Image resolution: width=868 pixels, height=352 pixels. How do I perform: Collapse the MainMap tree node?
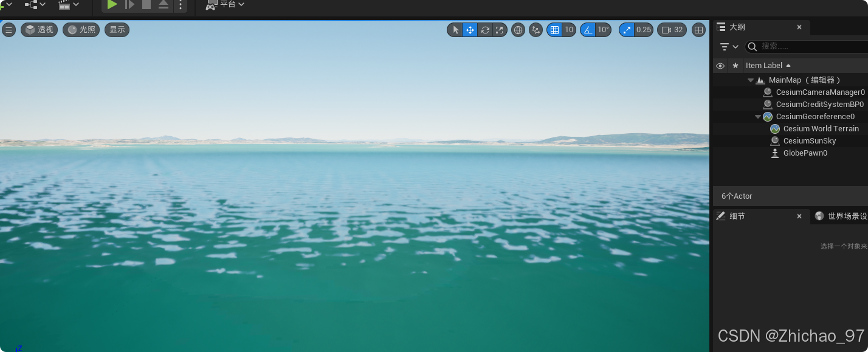pyautogui.click(x=751, y=80)
